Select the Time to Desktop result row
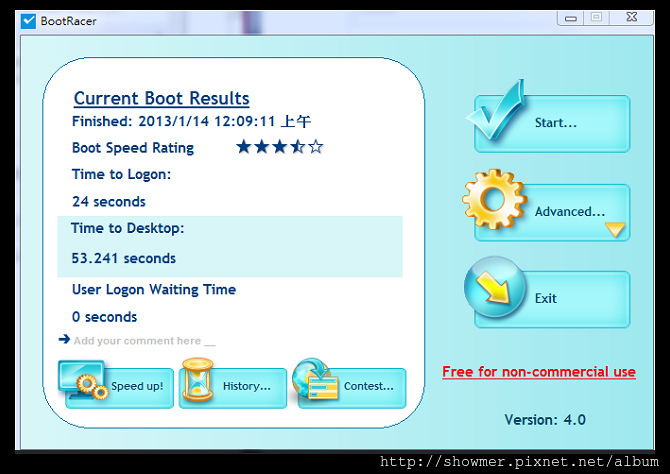670x474 pixels. [x=230, y=246]
